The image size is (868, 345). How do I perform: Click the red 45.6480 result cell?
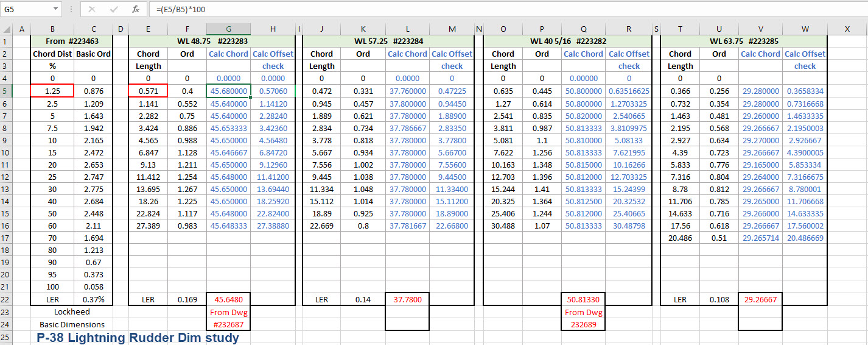coord(228,299)
